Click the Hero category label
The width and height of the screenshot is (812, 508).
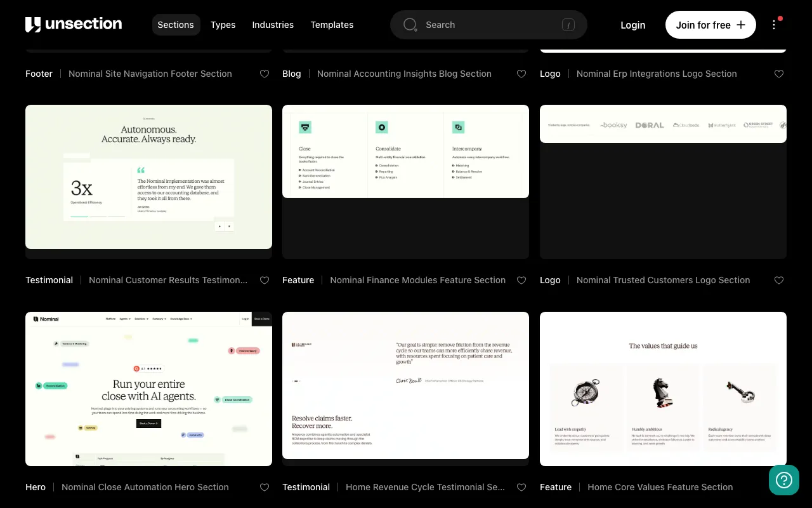36,487
